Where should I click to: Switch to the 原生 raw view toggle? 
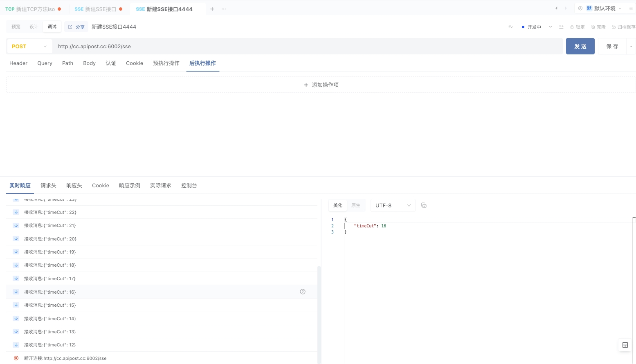click(356, 205)
